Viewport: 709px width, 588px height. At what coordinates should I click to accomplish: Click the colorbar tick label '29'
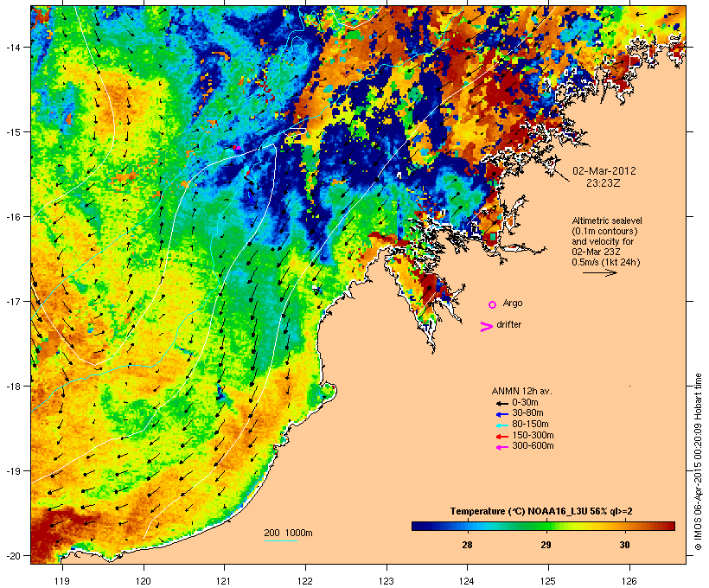pos(546,545)
